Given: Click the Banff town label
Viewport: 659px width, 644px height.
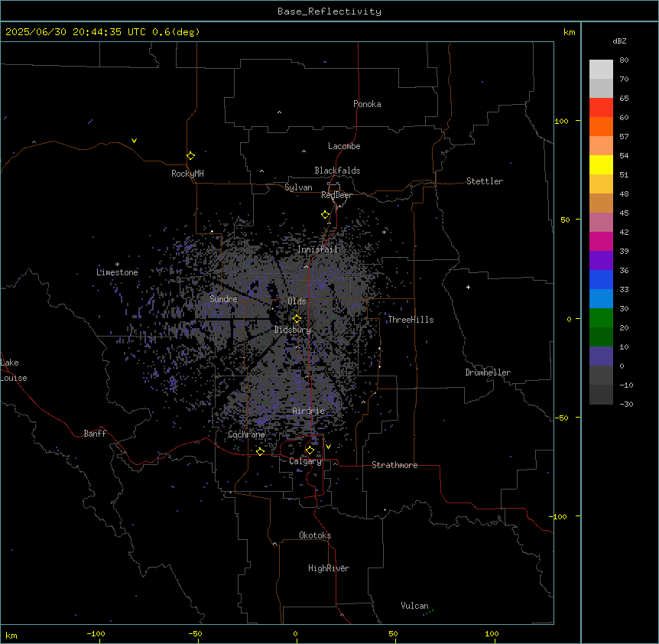Looking at the screenshot, I should (95, 434).
